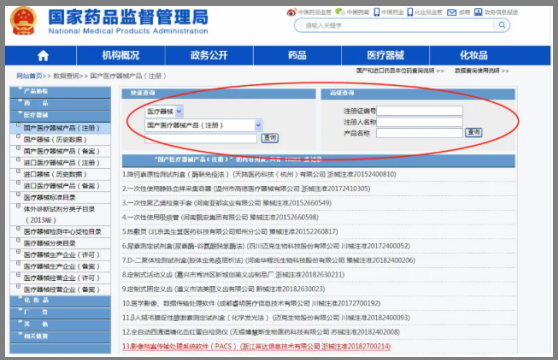Open result 6 ending 川械注准20172400052
This screenshot has width=558, height=360.
click(266, 246)
